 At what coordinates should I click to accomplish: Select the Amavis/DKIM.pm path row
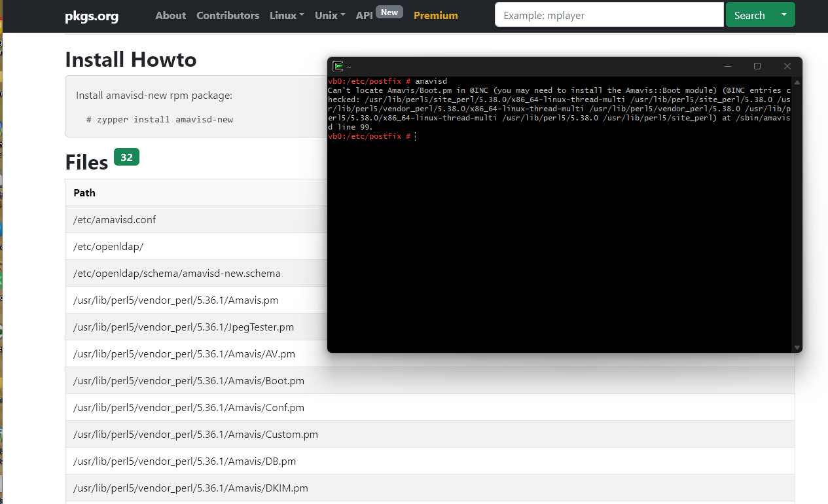tap(430, 488)
